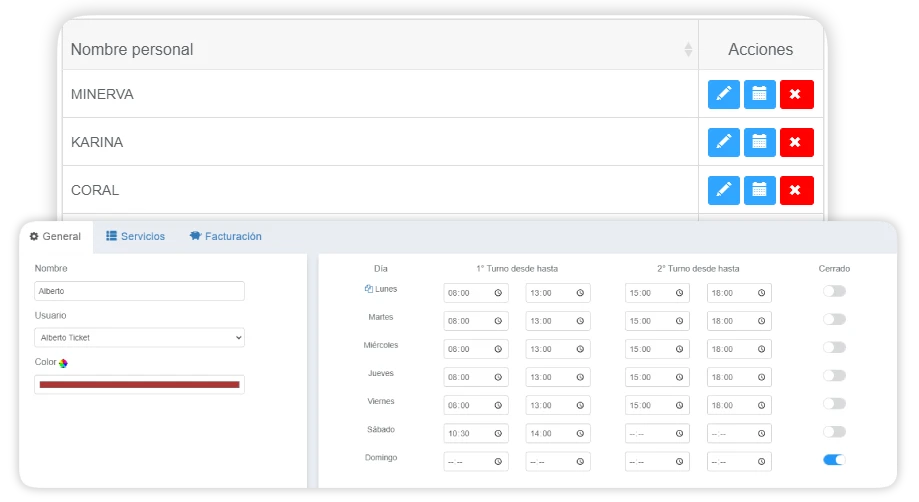Disable Cerrado switch for Domingo

pyautogui.click(x=834, y=460)
